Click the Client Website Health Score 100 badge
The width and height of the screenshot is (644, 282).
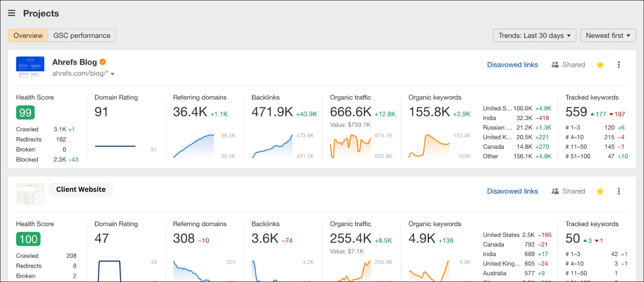(28, 239)
